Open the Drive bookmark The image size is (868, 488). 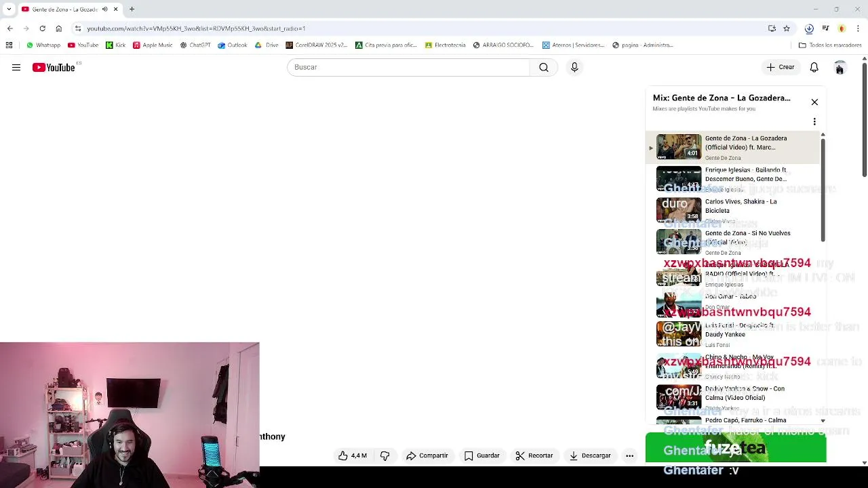pos(267,45)
